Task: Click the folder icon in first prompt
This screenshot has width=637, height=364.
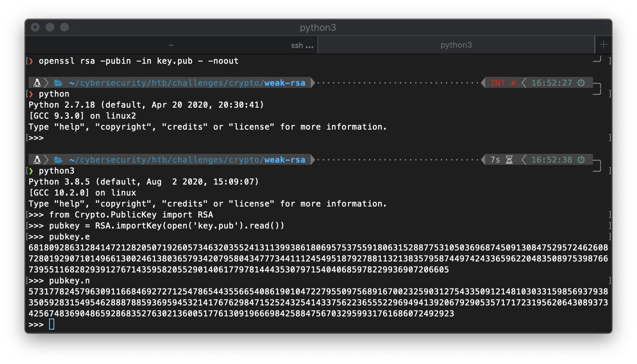Action: 58,83
